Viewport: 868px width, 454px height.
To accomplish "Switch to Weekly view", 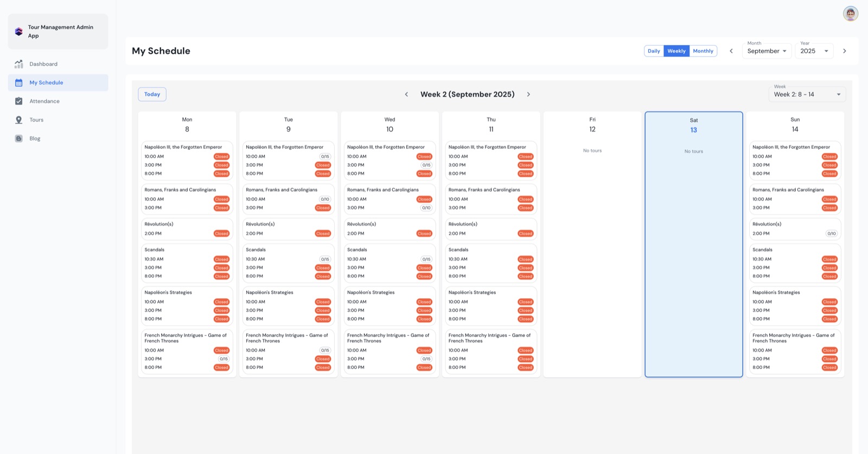I will pos(676,51).
